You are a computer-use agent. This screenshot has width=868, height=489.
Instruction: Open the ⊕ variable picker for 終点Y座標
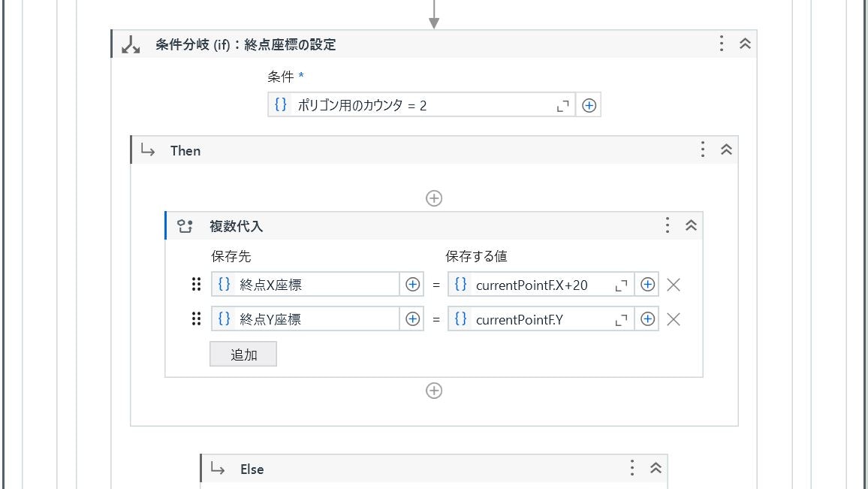[x=412, y=318]
